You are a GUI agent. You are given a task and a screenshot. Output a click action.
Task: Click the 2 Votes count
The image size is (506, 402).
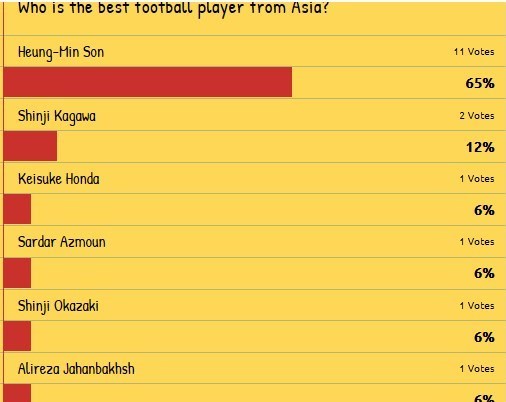coord(477,116)
